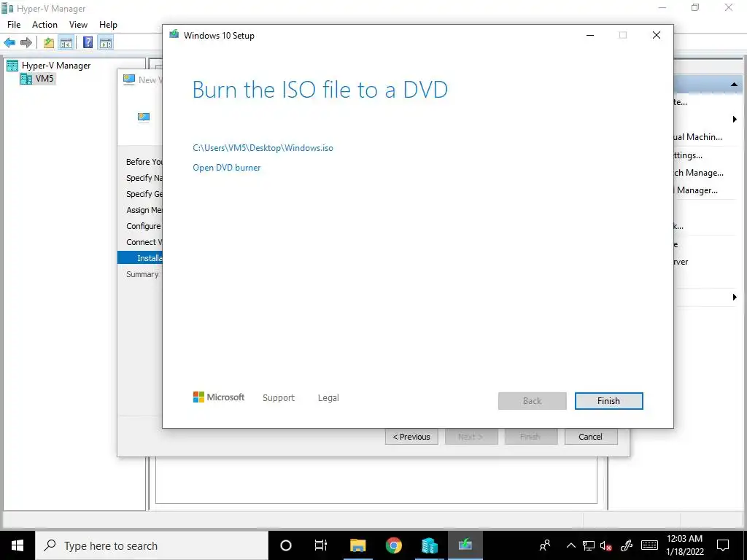Open the People icon in system tray
The height and width of the screenshot is (560, 747).
point(545,545)
